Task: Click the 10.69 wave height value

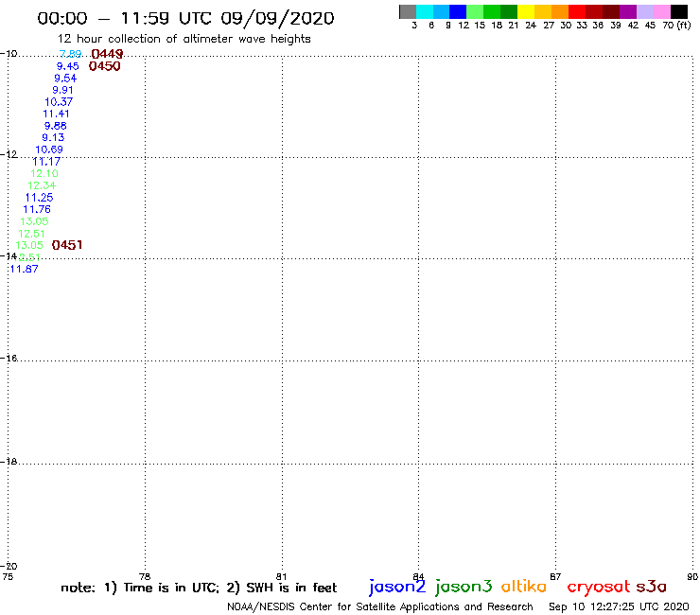Action: coord(49,149)
